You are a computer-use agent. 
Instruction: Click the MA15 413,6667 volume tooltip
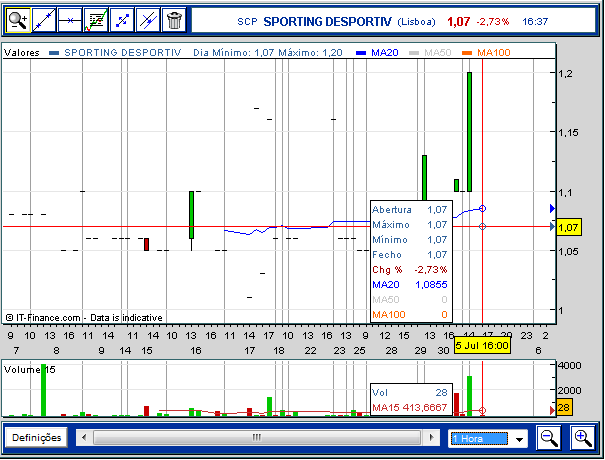[410, 407]
